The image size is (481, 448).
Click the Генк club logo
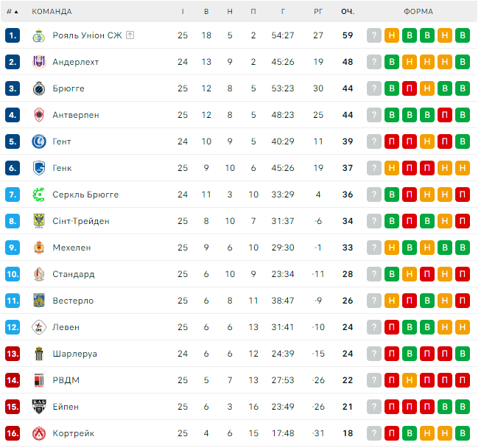[39, 168]
